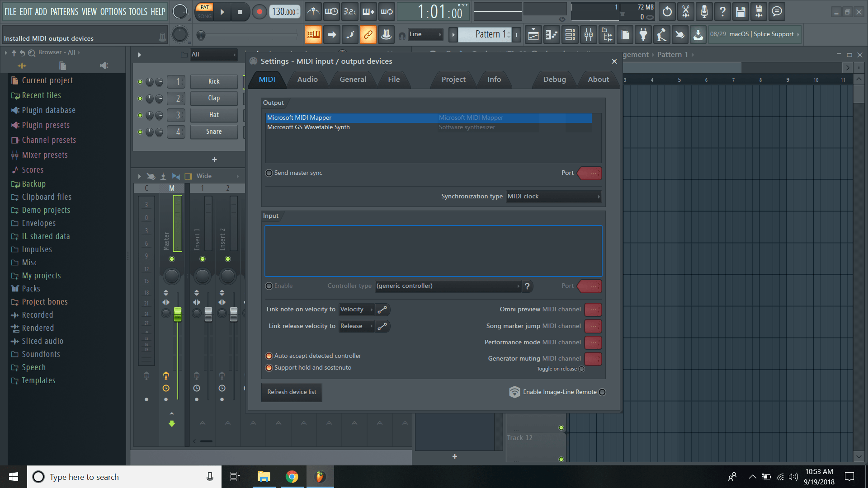Toggle Auto accept detected controller

pyautogui.click(x=269, y=356)
